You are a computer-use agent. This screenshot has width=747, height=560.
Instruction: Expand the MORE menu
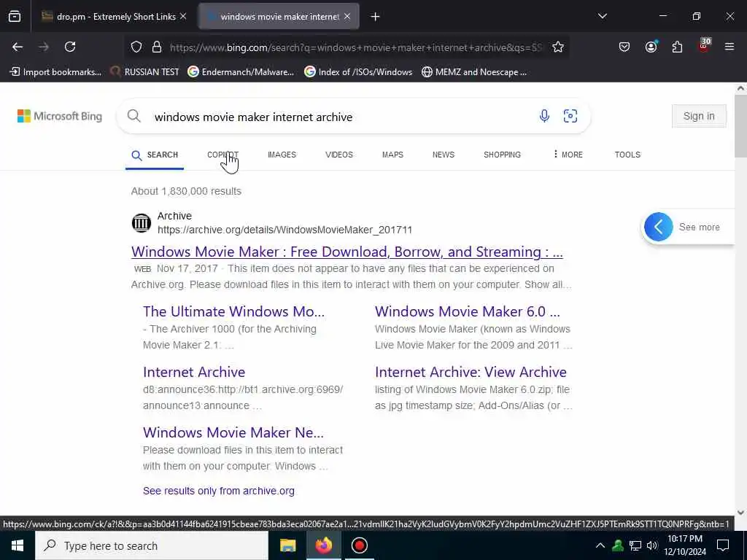[568, 155]
